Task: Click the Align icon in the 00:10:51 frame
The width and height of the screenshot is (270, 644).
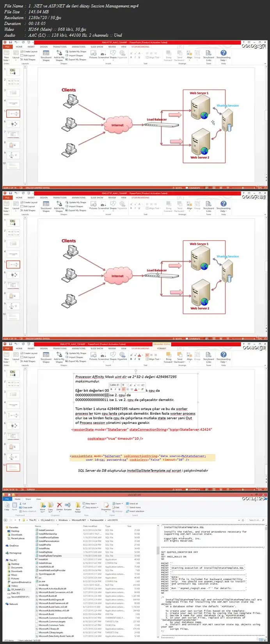Action: 190,357
